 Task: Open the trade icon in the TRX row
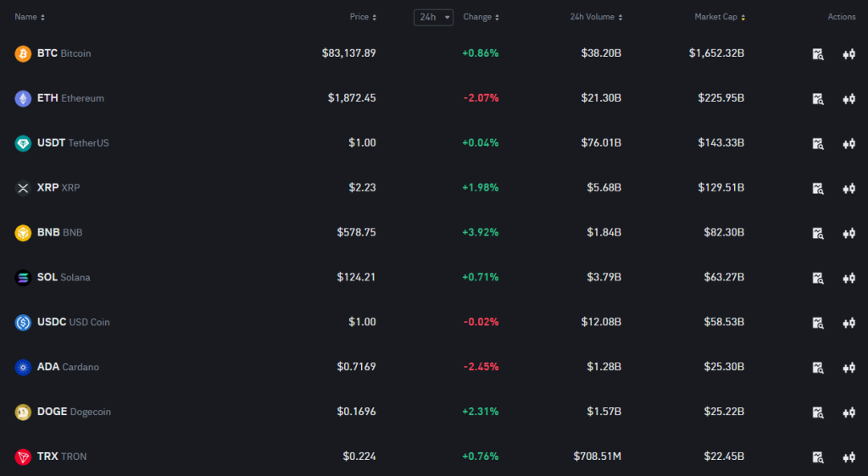click(x=849, y=457)
